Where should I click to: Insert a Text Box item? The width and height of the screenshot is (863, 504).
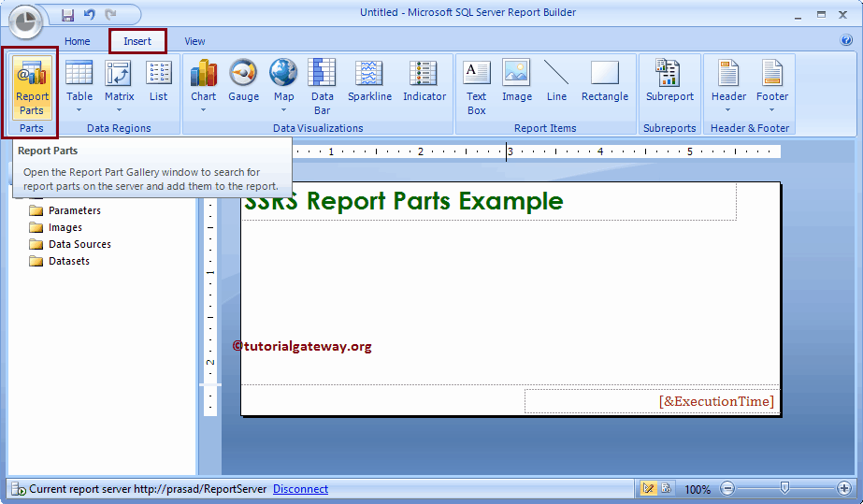(x=477, y=87)
